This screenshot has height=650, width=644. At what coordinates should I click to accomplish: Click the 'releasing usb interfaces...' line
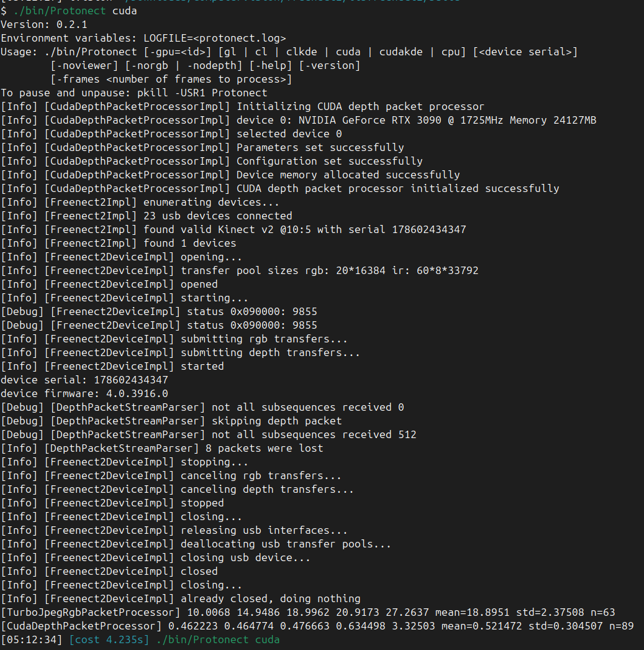pos(174,531)
